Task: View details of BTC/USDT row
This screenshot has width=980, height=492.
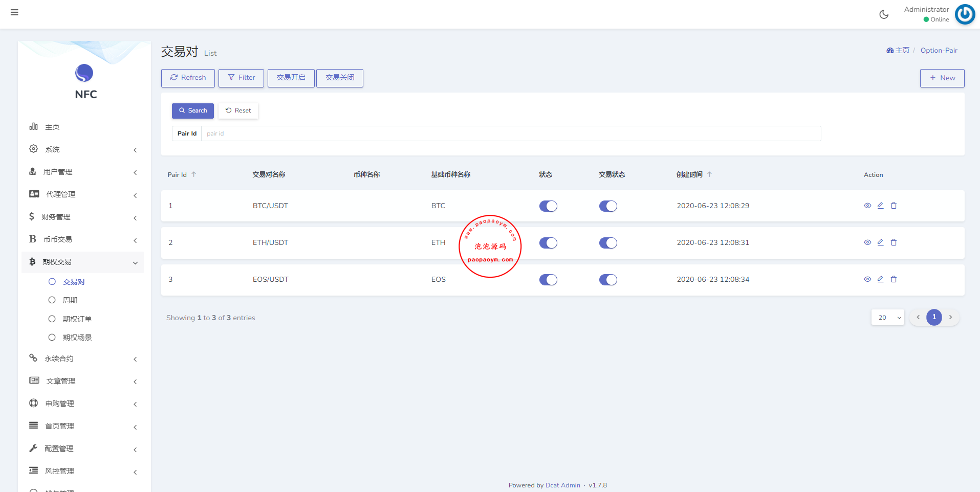Action: (x=867, y=206)
